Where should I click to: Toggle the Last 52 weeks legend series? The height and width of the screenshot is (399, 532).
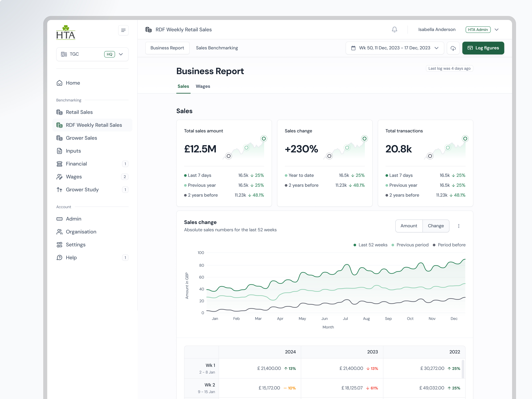coord(370,245)
